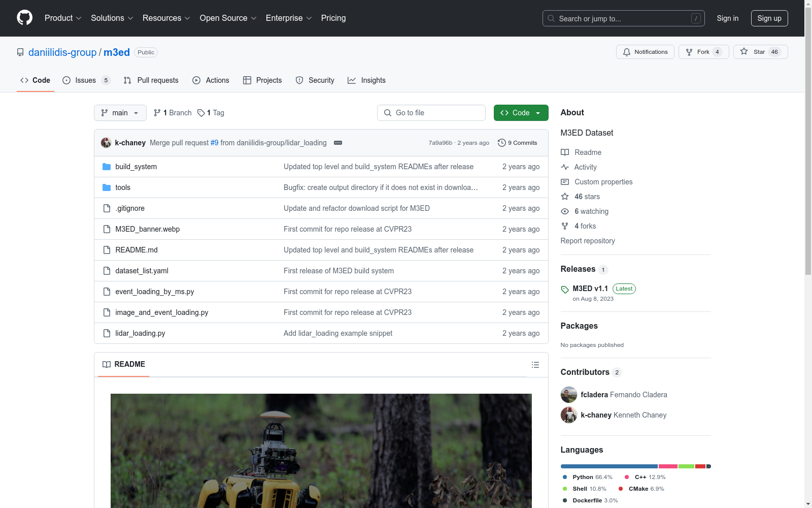Click the tag icon beside M3ED v1.1 release
The image size is (812, 508).
pyautogui.click(x=565, y=290)
